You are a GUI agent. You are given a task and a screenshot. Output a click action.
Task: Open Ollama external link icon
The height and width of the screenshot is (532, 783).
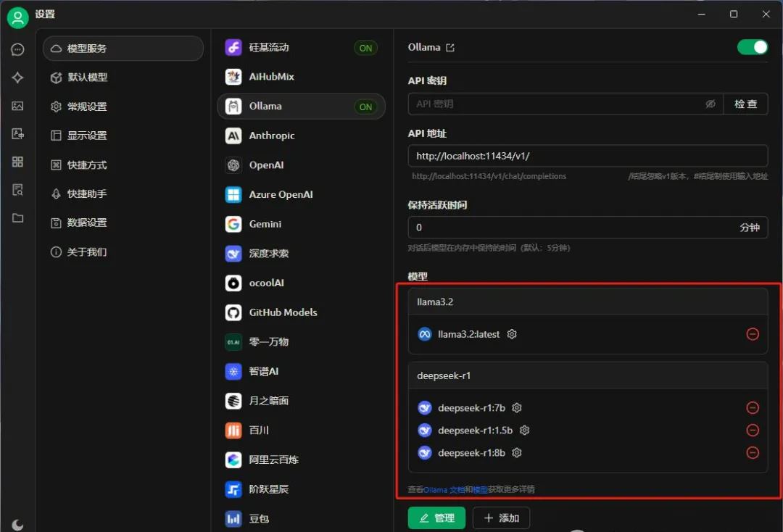pyautogui.click(x=450, y=48)
